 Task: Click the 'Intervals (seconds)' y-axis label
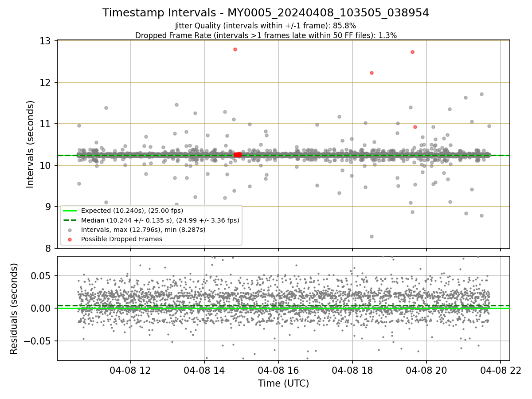pyautogui.click(x=31, y=144)
